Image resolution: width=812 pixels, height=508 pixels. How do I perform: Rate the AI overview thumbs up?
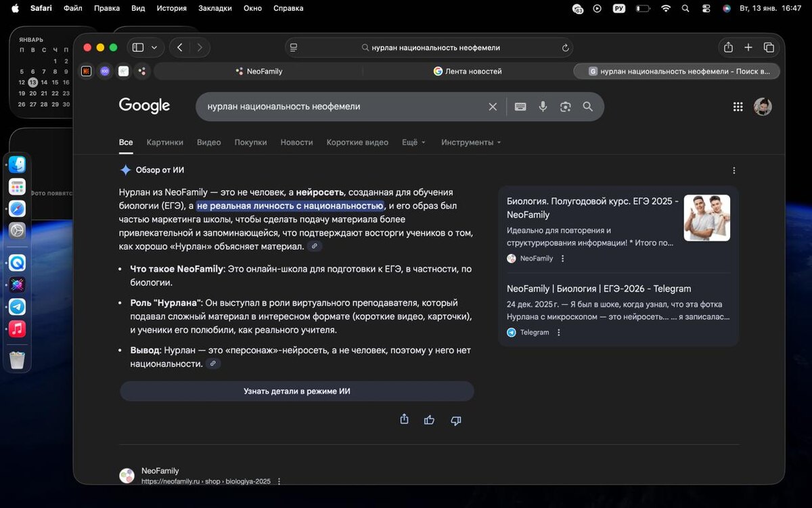point(429,420)
